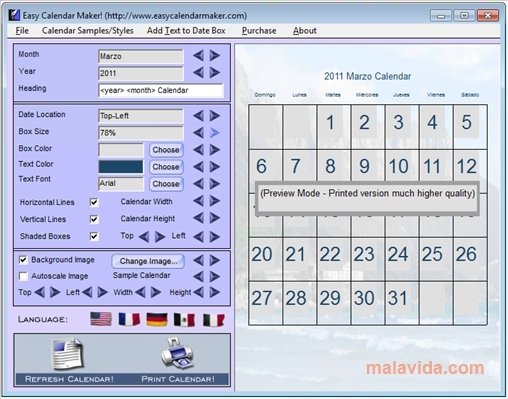
Task: Click the Box Size field showing 78%
Action: coord(141,133)
